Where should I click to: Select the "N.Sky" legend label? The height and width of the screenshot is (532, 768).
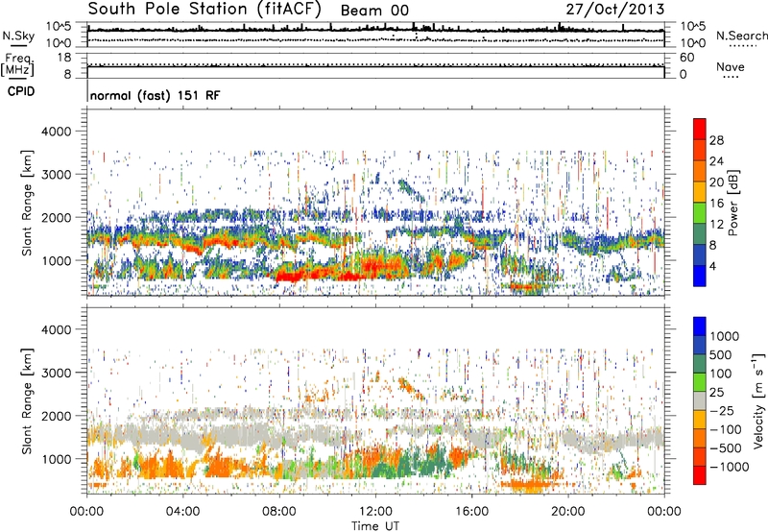click(18, 36)
